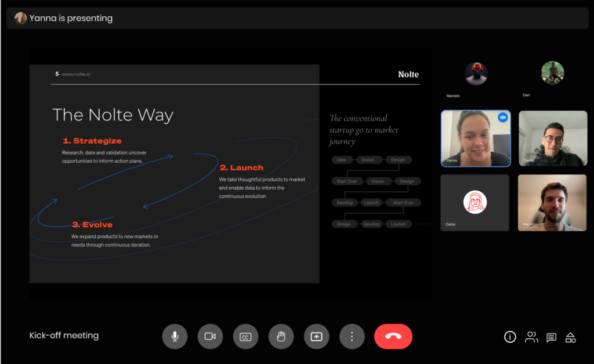594x364 pixels.
Task: Click the audio indicator on Yanna's tile
Action: click(502, 118)
